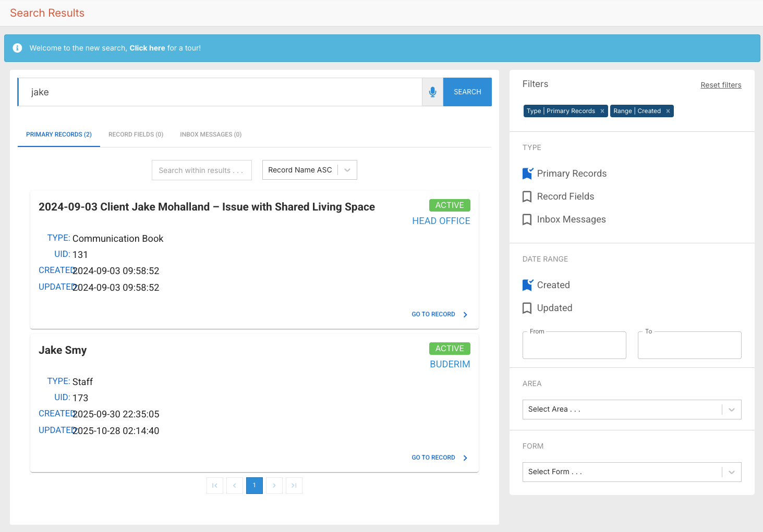This screenshot has width=763, height=532.
Task: Open the Select Form dropdown
Action: 632,472
